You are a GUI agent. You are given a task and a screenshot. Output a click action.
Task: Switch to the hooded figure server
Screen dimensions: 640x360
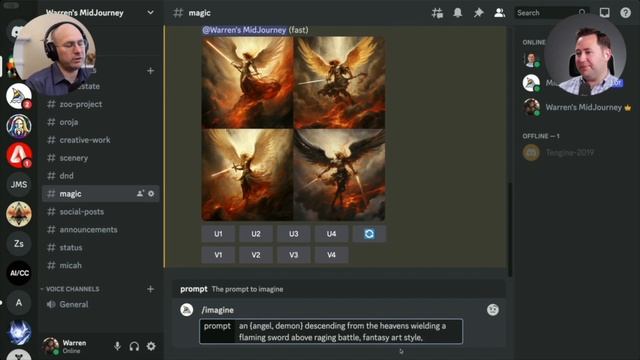coord(18,126)
